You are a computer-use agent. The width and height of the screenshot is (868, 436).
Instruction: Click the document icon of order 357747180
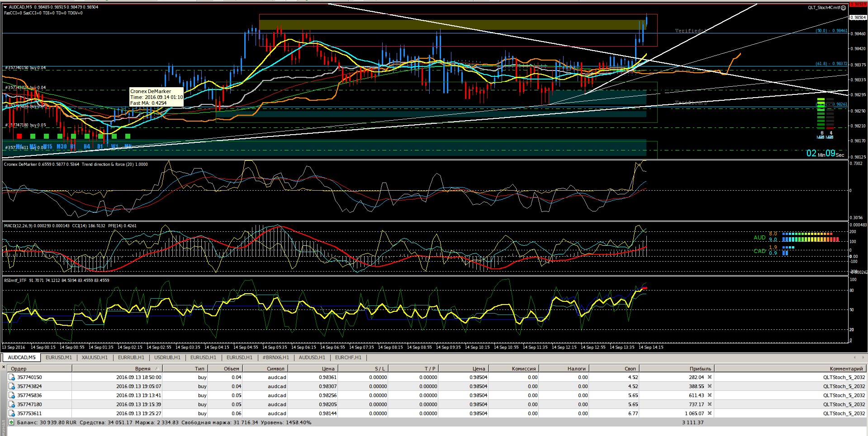click(12, 404)
